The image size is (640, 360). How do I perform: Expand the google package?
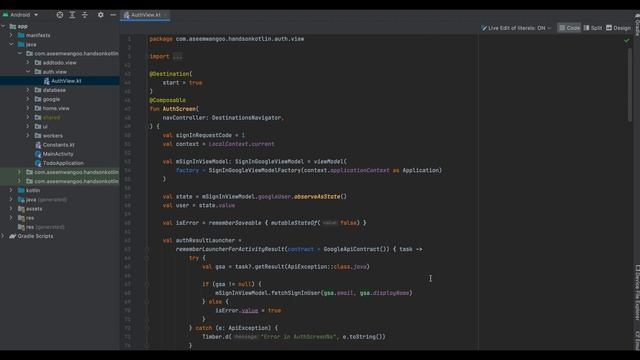click(x=28, y=99)
